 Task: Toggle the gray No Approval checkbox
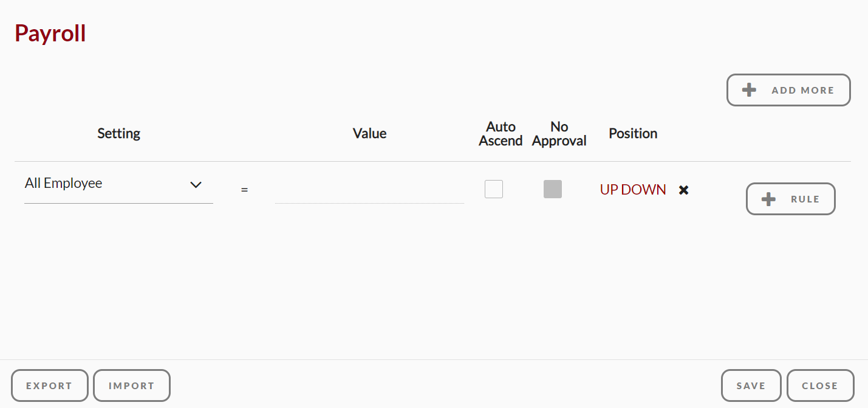point(553,189)
